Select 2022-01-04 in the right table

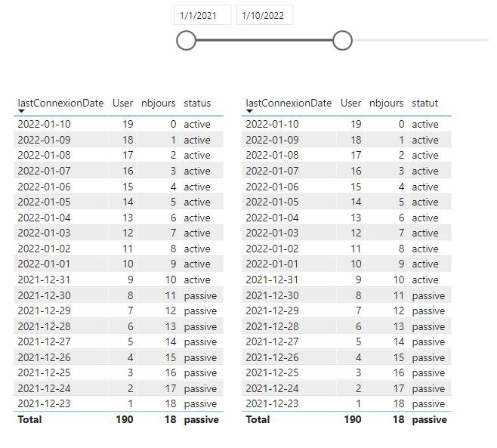[x=272, y=218]
